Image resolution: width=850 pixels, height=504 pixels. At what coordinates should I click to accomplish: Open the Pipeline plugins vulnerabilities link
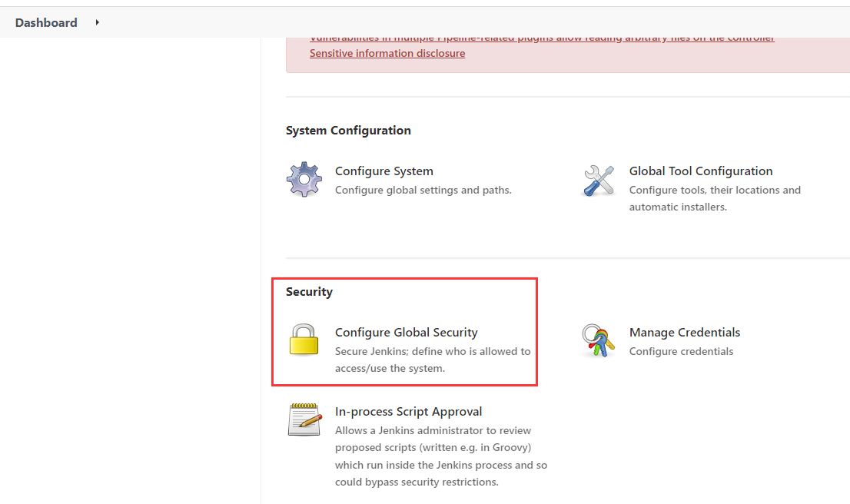pos(542,38)
